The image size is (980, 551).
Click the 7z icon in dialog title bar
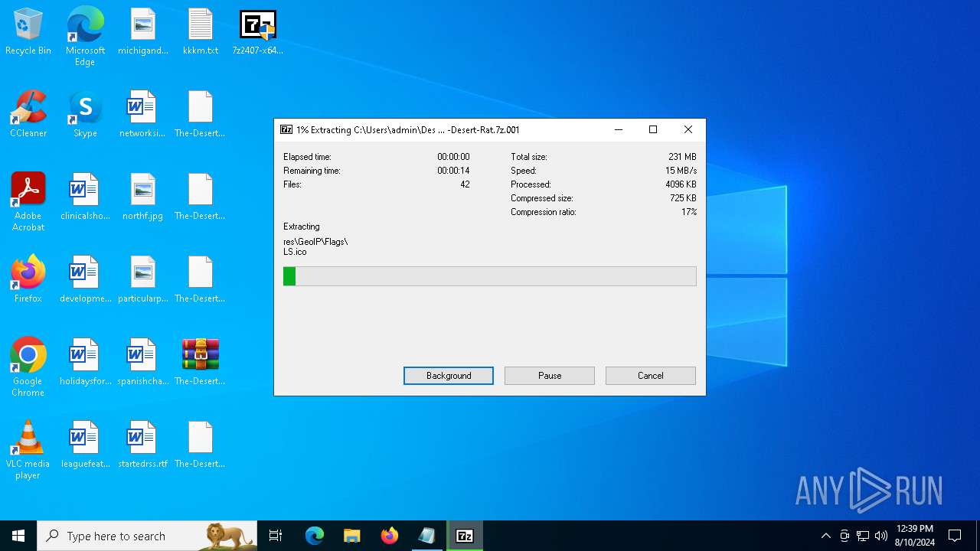click(x=286, y=129)
